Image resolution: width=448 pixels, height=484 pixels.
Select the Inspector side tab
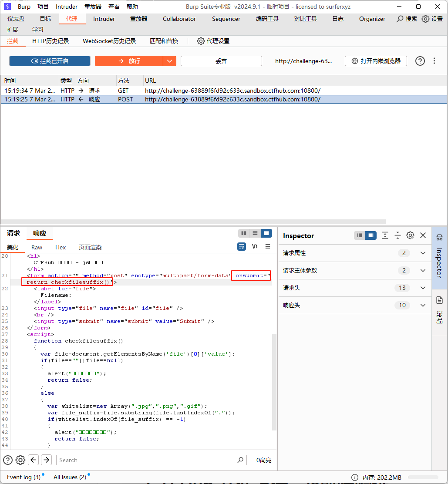[440, 257]
